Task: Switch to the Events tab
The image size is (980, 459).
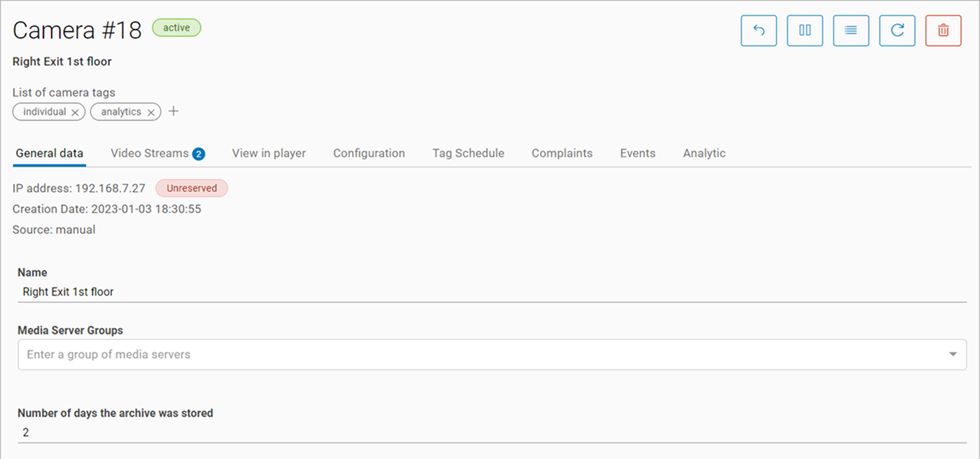Action: [637, 153]
